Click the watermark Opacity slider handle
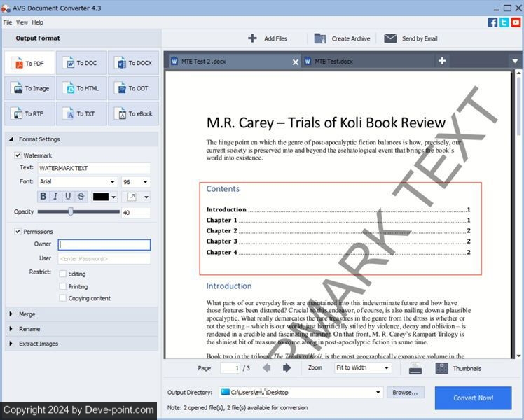 point(71,211)
